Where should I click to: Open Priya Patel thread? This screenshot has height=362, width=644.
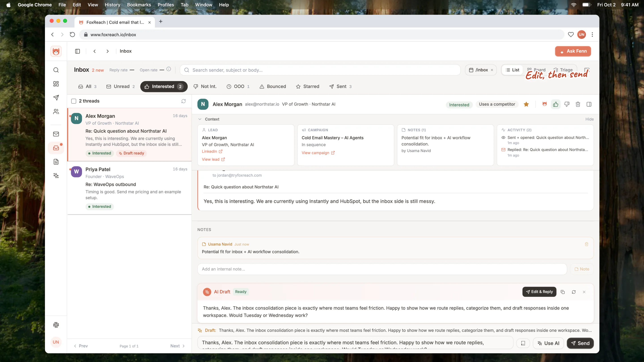click(x=129, y=188)
